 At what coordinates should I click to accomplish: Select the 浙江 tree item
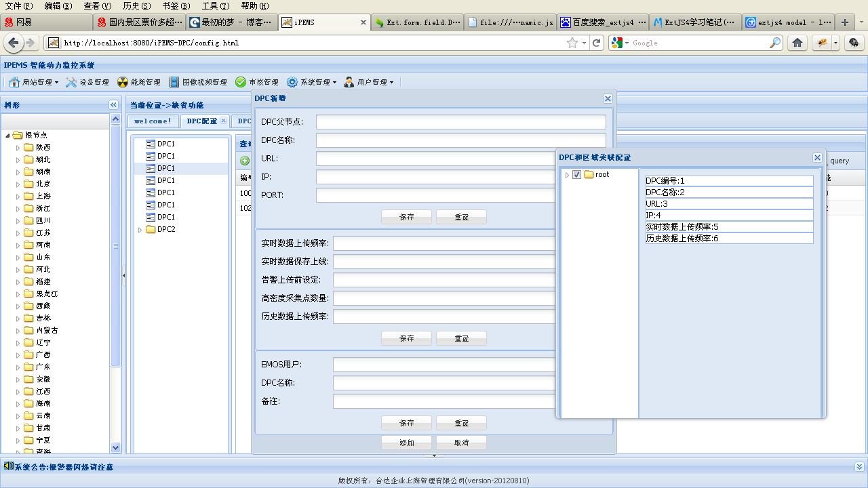(x=43, y=208)
